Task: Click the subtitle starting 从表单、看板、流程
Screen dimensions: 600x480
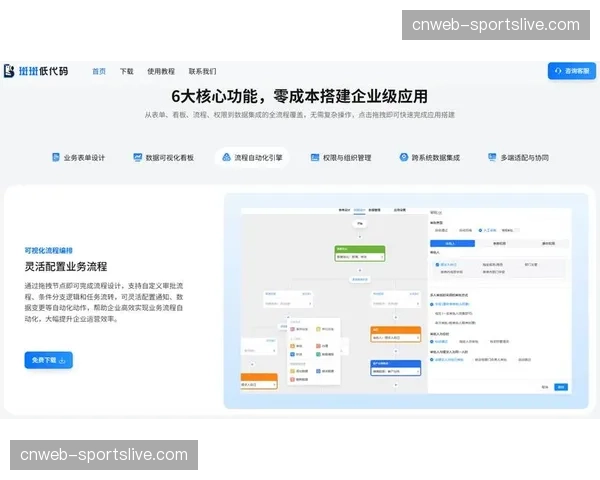Action: pos(300,115)
